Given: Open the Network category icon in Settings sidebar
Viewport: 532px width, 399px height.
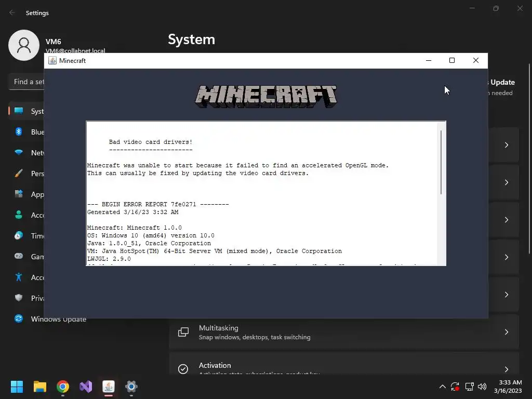Looking at the screenshot, I should click(19, 152).
